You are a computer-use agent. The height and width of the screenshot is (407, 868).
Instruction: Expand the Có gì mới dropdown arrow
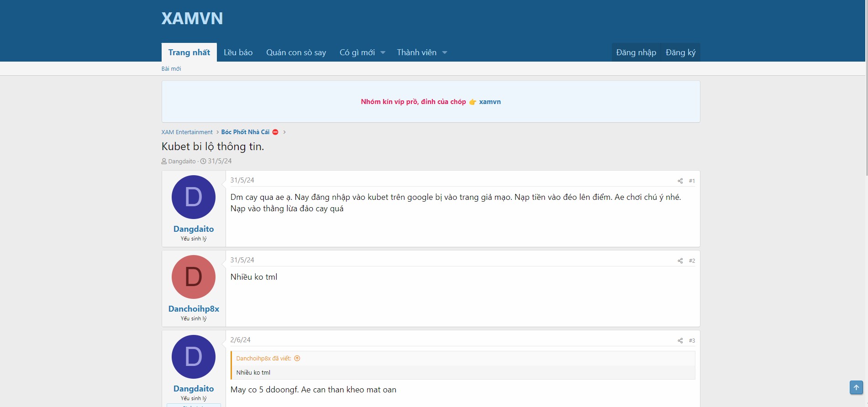[383, 52]
